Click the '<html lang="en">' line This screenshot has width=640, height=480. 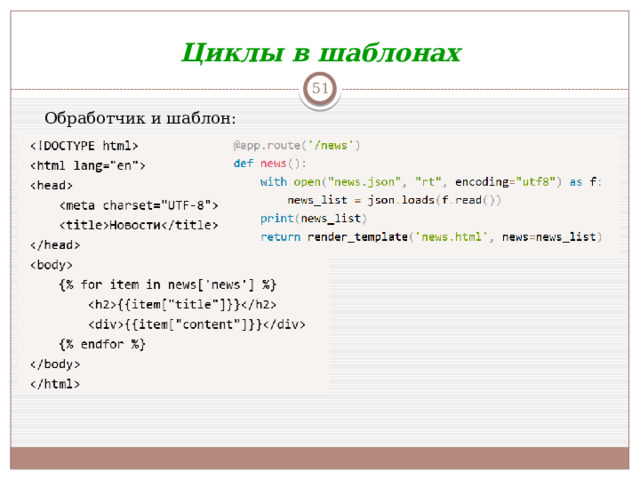point(88,166)
